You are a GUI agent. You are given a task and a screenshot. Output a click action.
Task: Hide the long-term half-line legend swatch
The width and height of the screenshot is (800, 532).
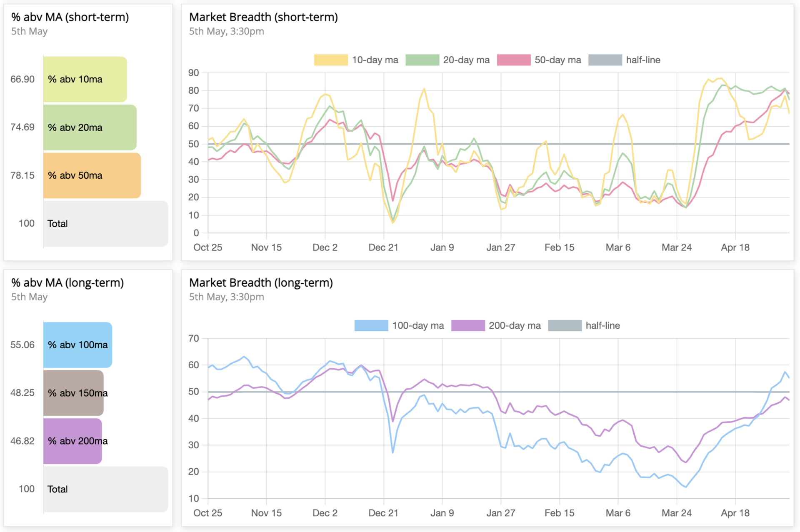(565, 325)
